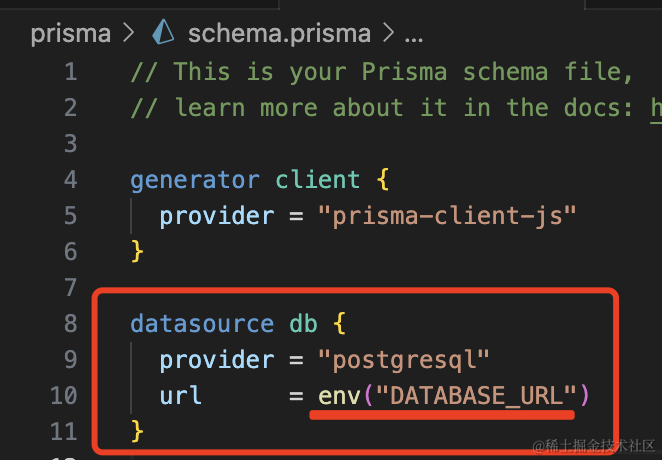
Task: Place cursor on the datasource keyword
Action: pyautogui.click(x=201, y=324)
